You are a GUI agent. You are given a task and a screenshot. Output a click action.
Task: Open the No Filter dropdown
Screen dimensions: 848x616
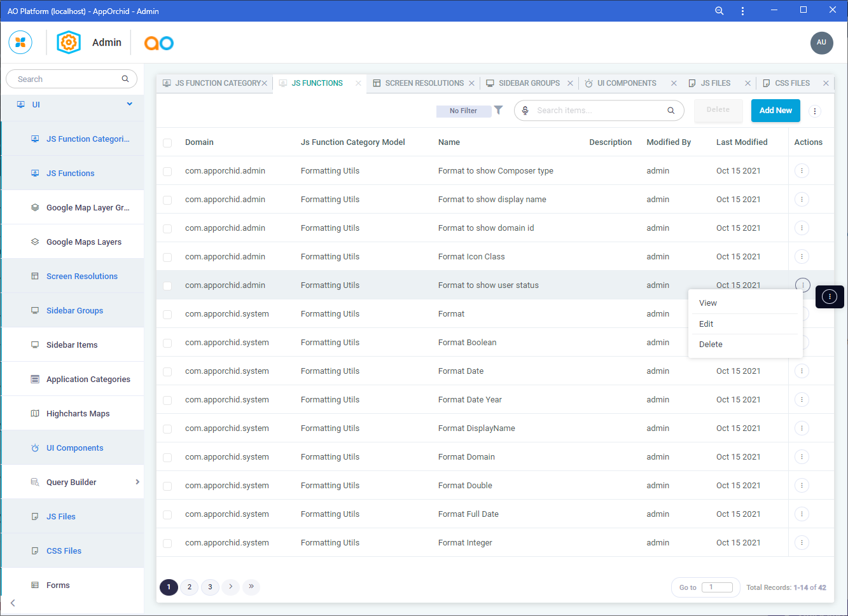click(463, 111)
